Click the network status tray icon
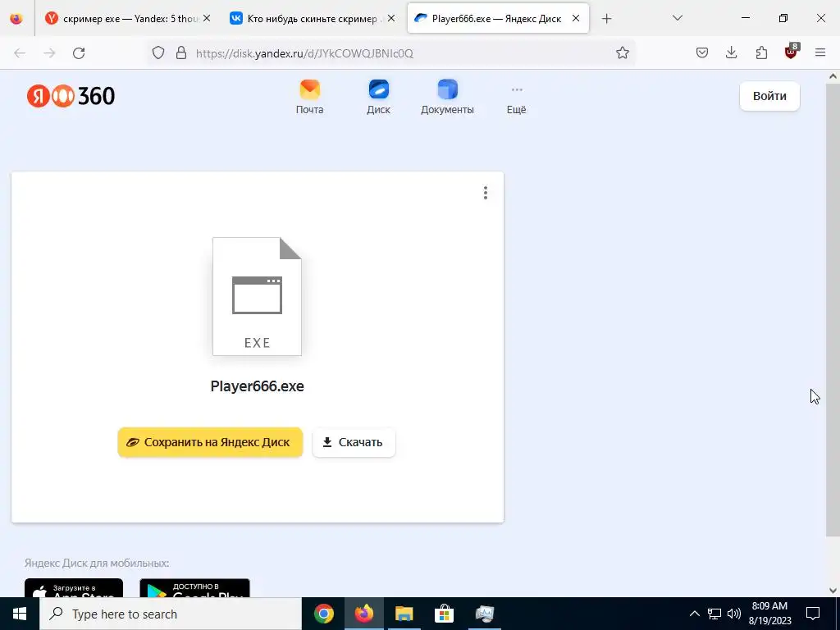 [x=714, y=614]
